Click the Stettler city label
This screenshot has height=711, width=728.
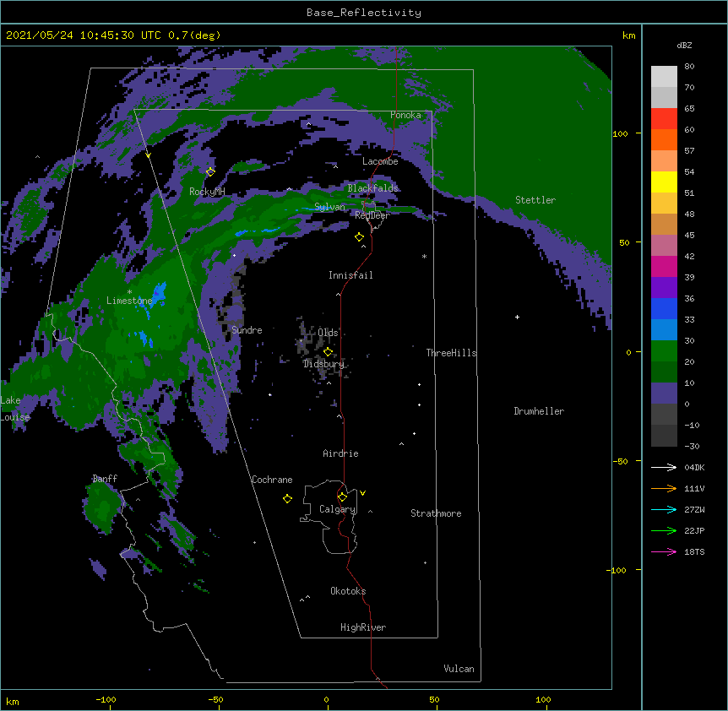[535, 200]
